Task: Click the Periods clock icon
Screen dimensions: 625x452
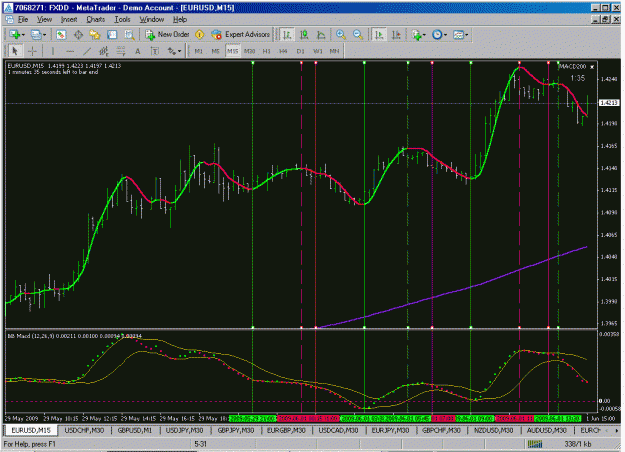Action: [x=437, y=35]
